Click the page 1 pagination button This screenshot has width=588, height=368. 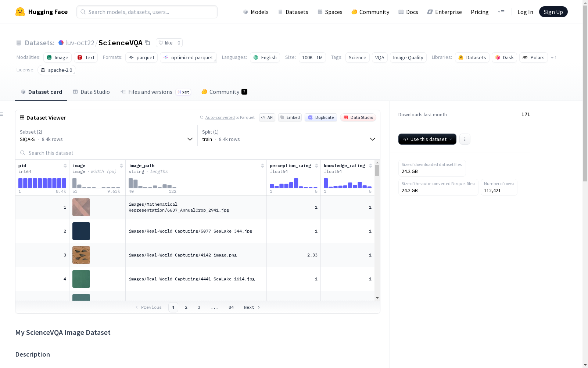point(173,307)
